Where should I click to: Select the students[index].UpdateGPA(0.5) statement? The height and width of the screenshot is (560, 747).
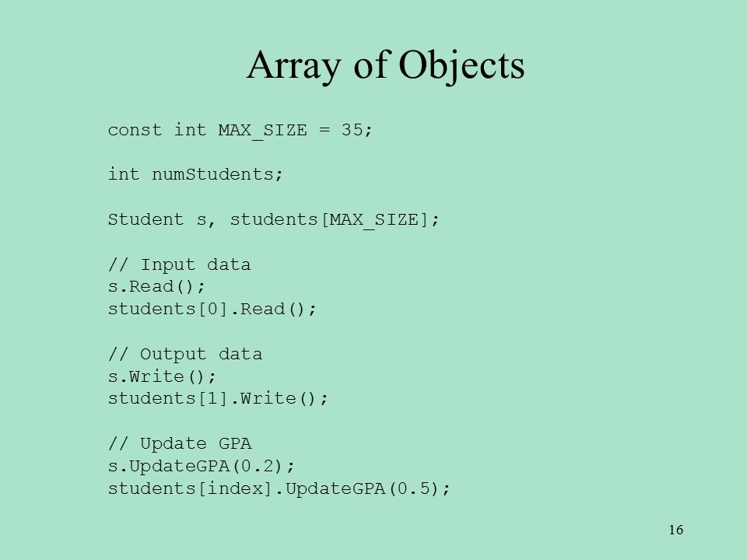pos(279,488)
